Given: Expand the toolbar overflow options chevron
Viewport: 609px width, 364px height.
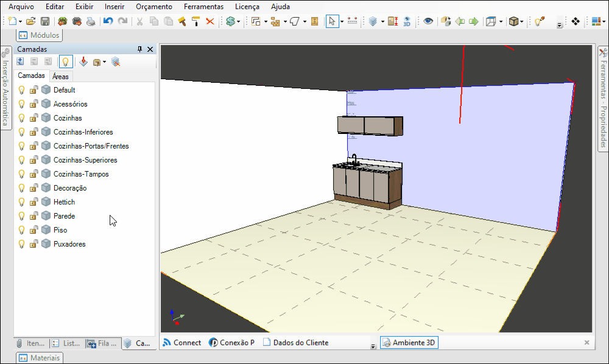Looking at the screenshot, I should point(559,26).
